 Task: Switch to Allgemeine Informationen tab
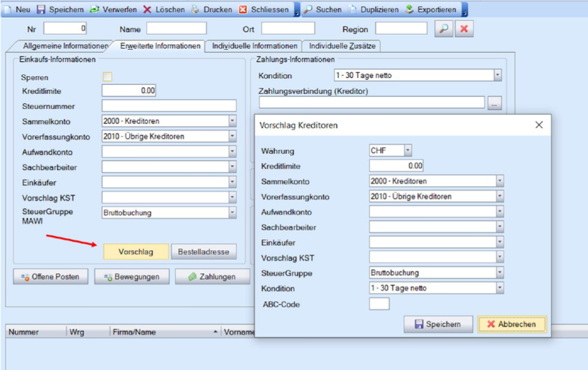65,46
